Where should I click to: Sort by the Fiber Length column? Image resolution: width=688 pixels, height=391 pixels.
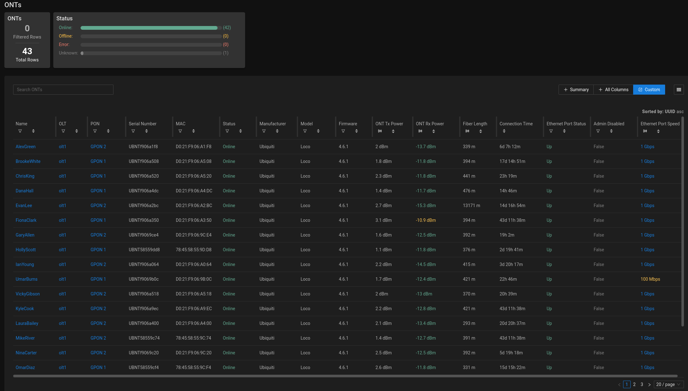tap(480, 131)
